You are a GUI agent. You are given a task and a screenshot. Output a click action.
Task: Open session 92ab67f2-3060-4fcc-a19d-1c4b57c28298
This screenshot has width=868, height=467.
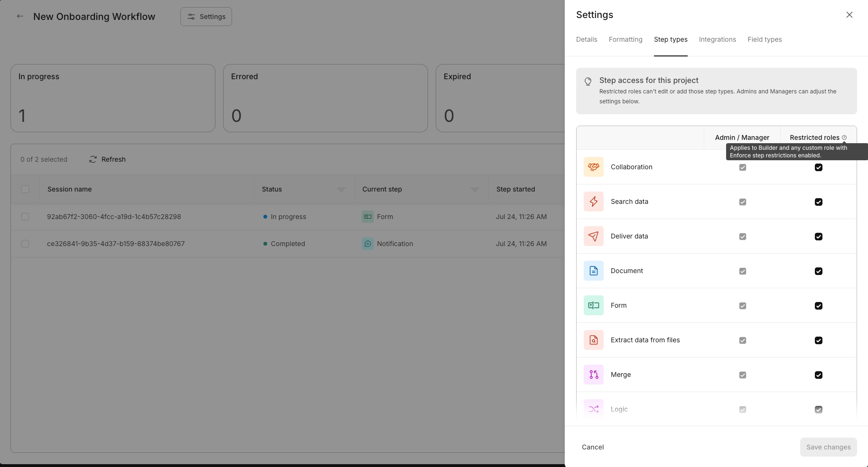click(114, 217)
